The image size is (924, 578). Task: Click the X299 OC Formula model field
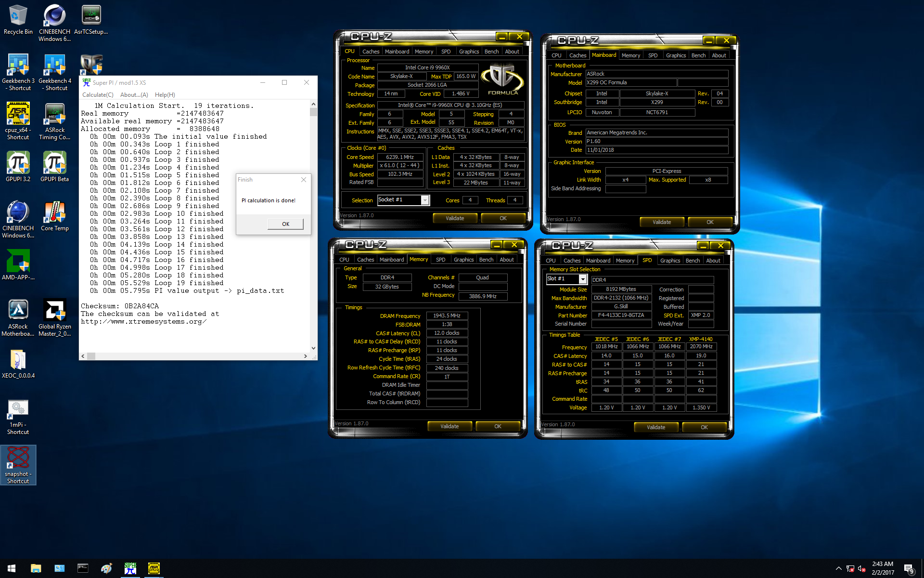[x=631, y=82]
